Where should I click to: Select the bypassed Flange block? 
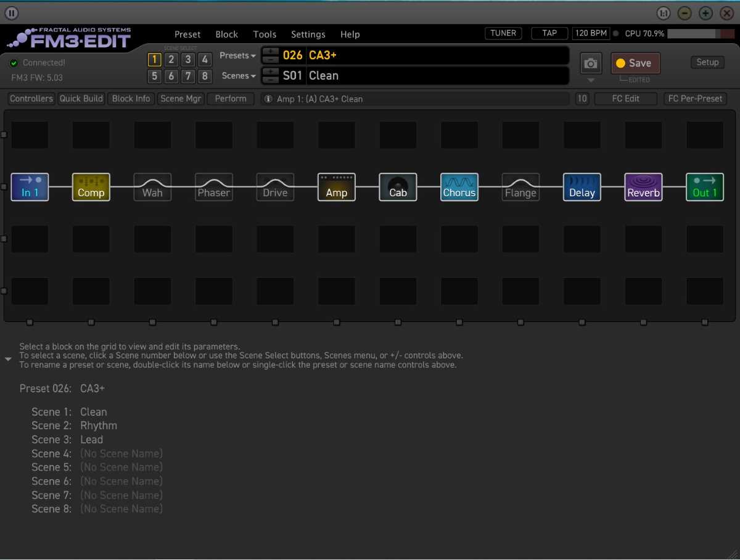(520, 187)
